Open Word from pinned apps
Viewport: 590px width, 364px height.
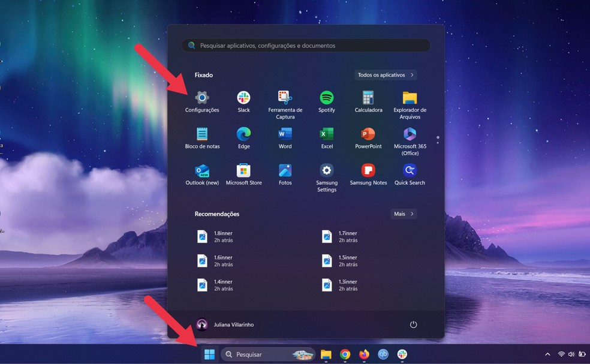(x=285, y=138)
